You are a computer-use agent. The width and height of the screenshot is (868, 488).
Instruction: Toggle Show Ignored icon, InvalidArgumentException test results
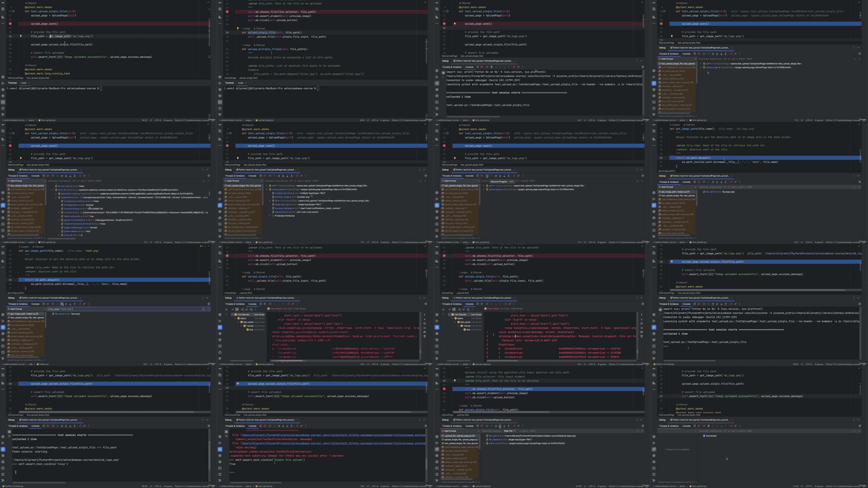[454, 310]
